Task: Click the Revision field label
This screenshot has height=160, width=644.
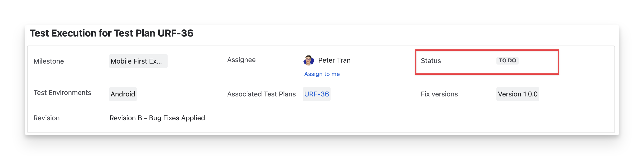Action: point(47,118)
